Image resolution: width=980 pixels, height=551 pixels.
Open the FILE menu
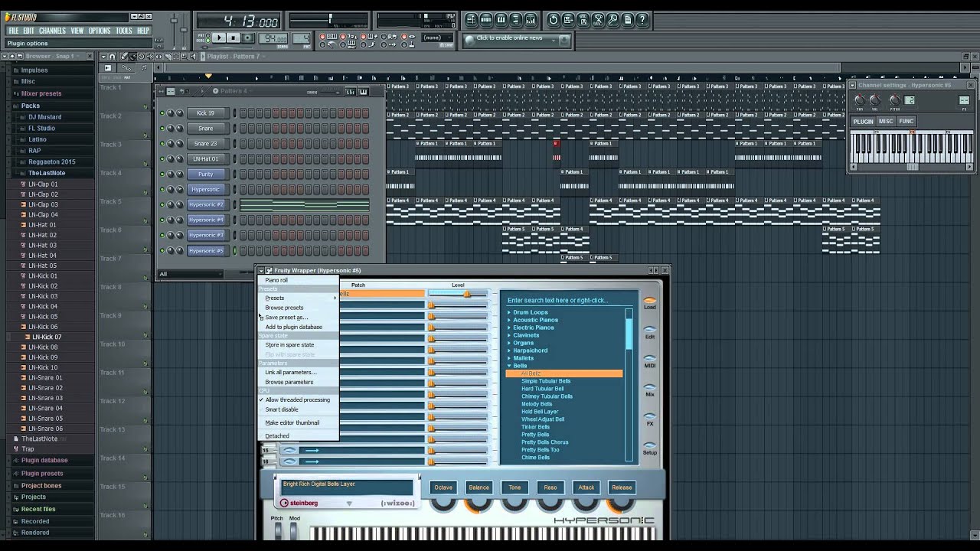[x=13, y=31]
